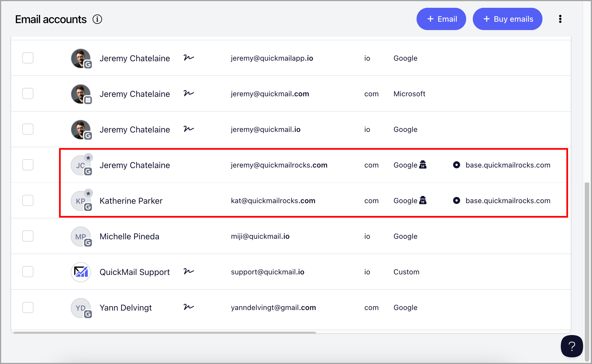Click the name QuickMail Support
This screenshot has width=592, height=364.
pos(134,272)
